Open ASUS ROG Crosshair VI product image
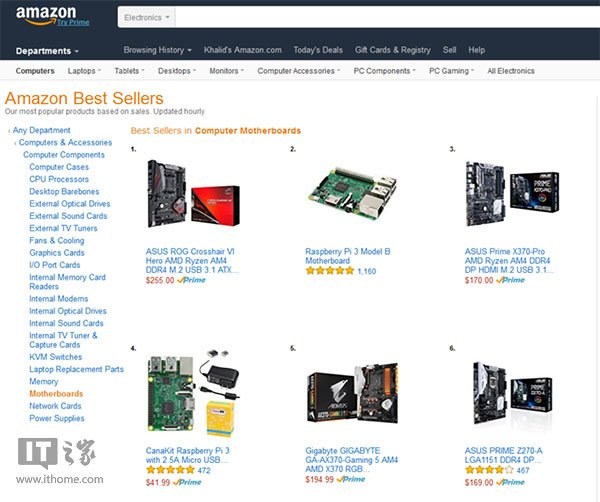600x502 pixels. (x=194, y=194)
